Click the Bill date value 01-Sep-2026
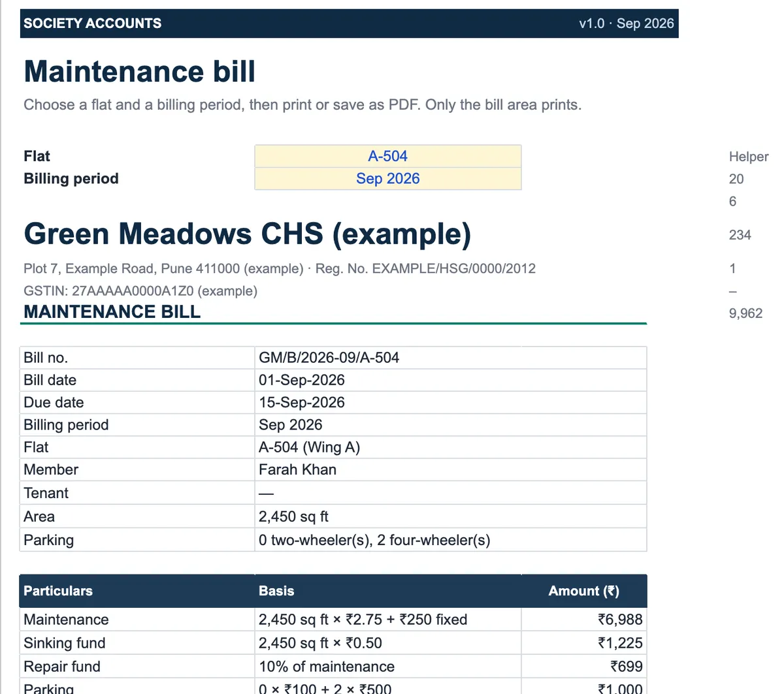The width and height of the screenshot is (784, 694). coord(301,380)
